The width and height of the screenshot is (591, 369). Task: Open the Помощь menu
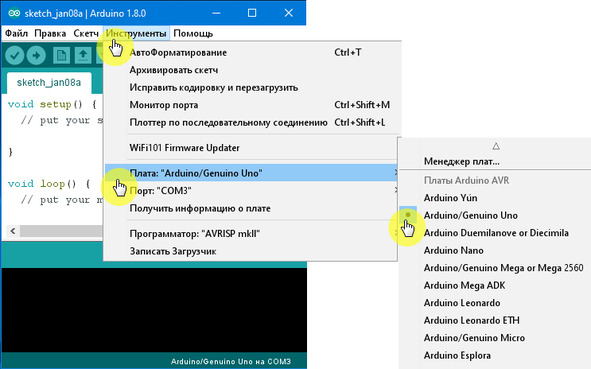point(193,34)
